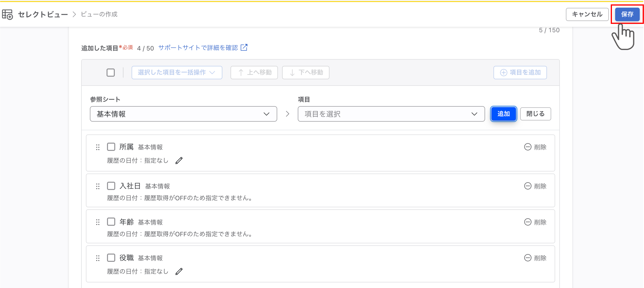Check the 所属 item checkbox
644x288 pixels.
click(111, 147)
